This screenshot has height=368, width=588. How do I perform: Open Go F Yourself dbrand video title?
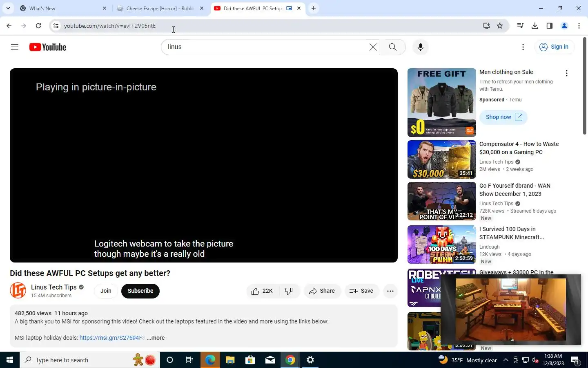(x=515, y=190)
